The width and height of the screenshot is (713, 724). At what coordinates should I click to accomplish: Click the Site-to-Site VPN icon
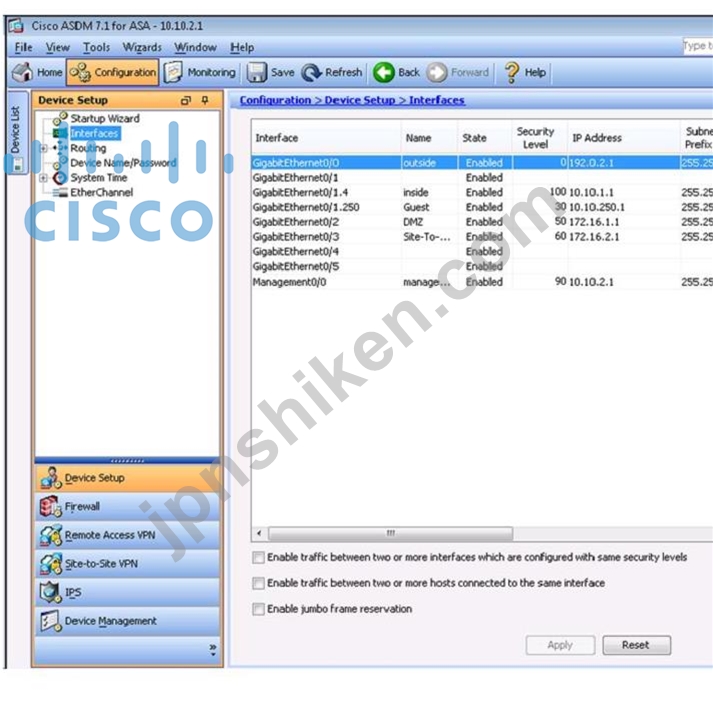point(50,564)
